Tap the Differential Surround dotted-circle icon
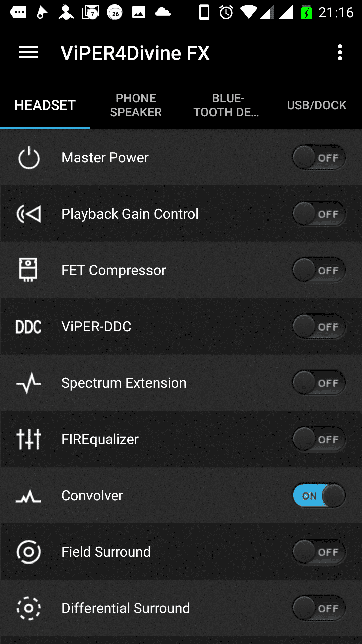 point(29,608)
